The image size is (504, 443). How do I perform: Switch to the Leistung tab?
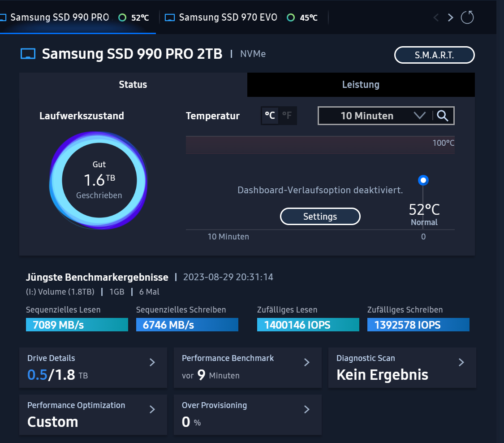coord(361,85)
